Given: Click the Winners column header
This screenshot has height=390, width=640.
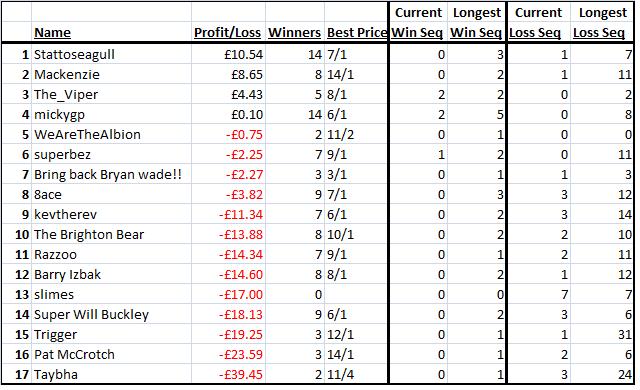Looking at the screenshot, I should click(294, 32).
